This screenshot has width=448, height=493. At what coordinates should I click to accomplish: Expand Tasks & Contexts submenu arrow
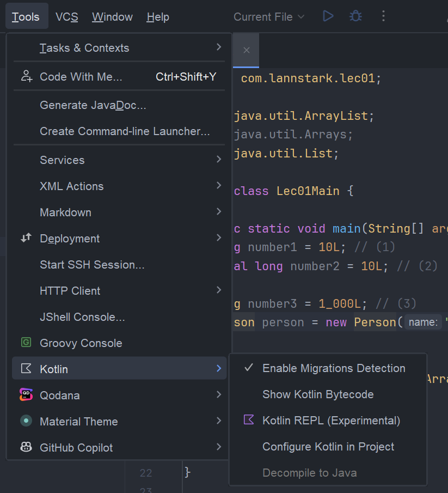(219, 47)
